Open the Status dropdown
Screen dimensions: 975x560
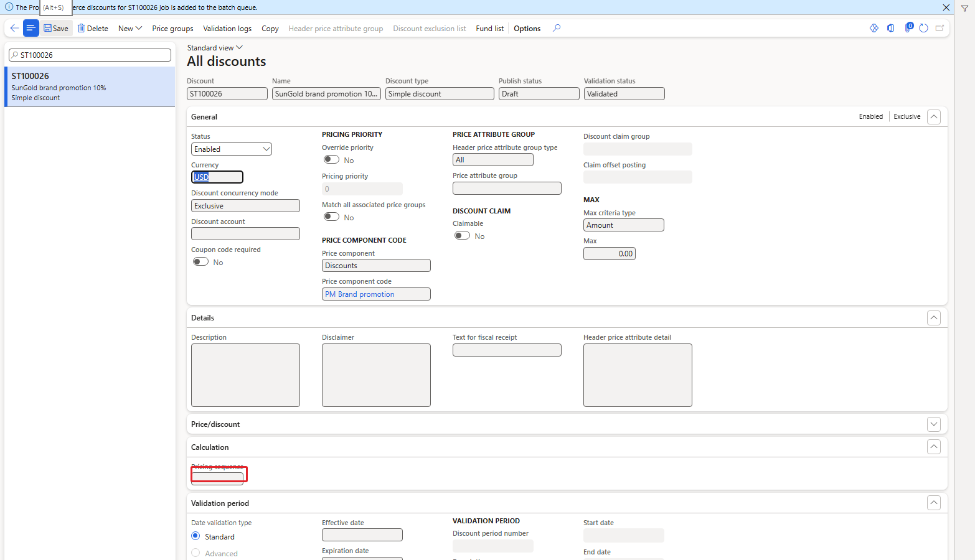pyautogui.click(x=232, y=149)
